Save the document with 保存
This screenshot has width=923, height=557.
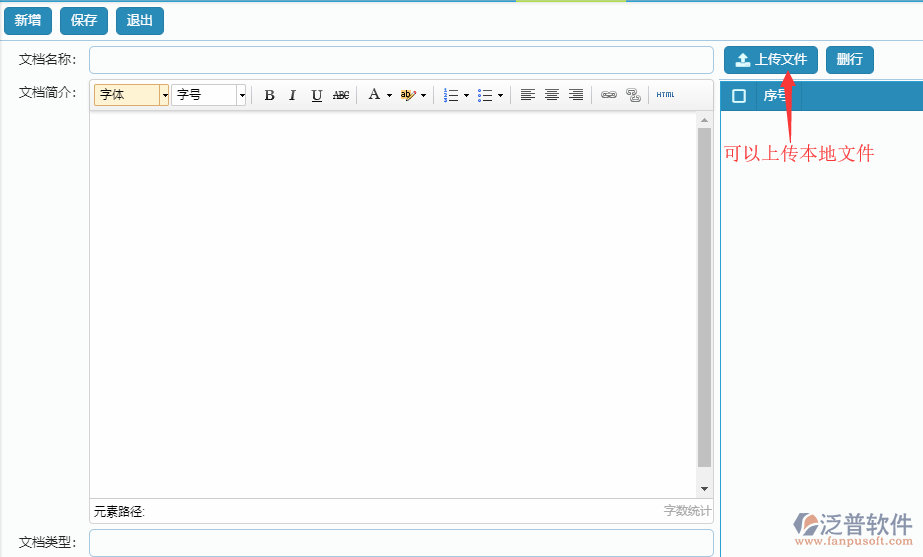coord(84,20)
